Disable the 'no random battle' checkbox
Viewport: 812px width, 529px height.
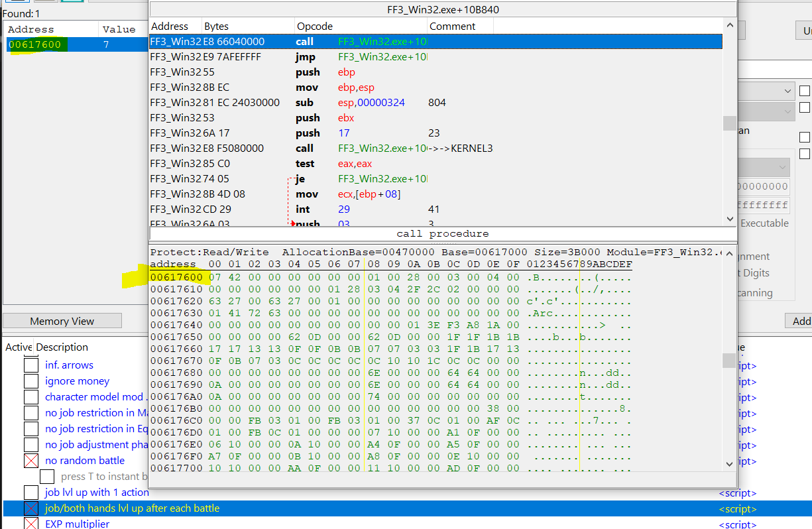[x=31, y=461]
